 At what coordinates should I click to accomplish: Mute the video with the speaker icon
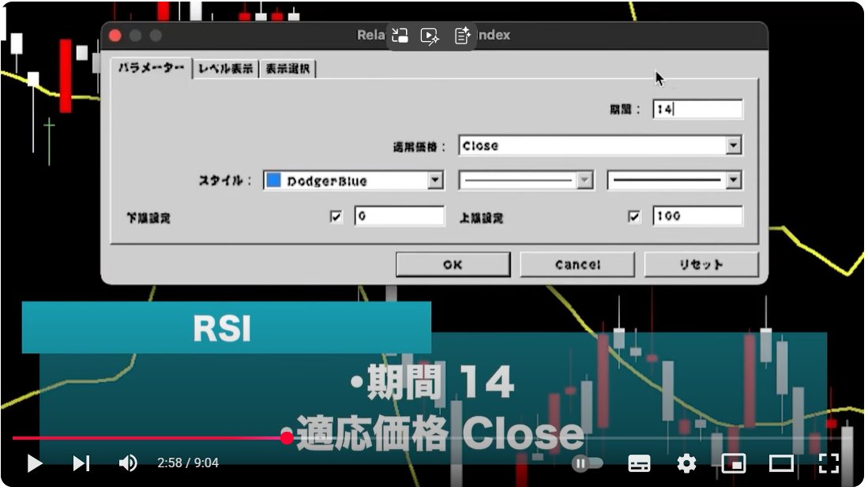(128, 464)
